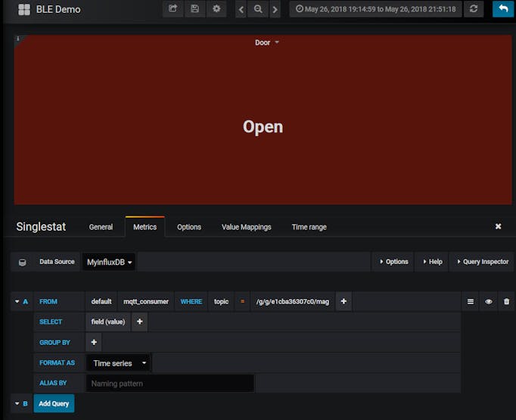Toggle query A visibility eye
The height and width of the screenshot is (420, 516).
[489, 301]
